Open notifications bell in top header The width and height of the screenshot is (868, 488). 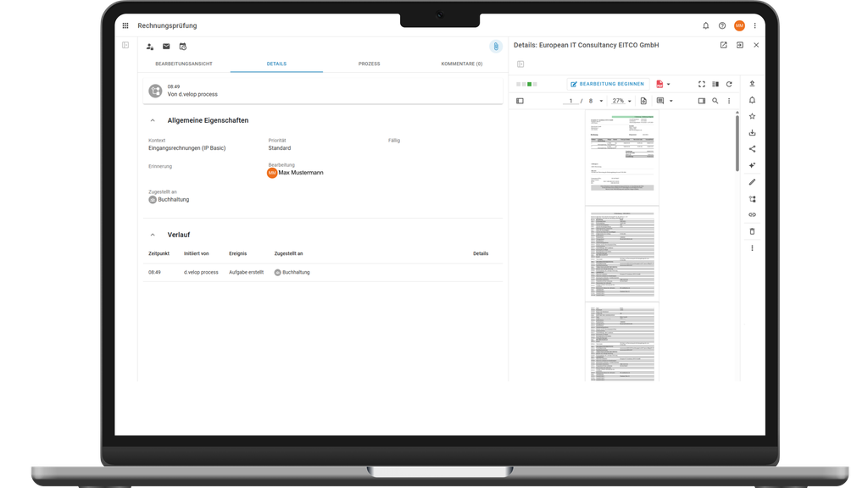click(706, 25)
